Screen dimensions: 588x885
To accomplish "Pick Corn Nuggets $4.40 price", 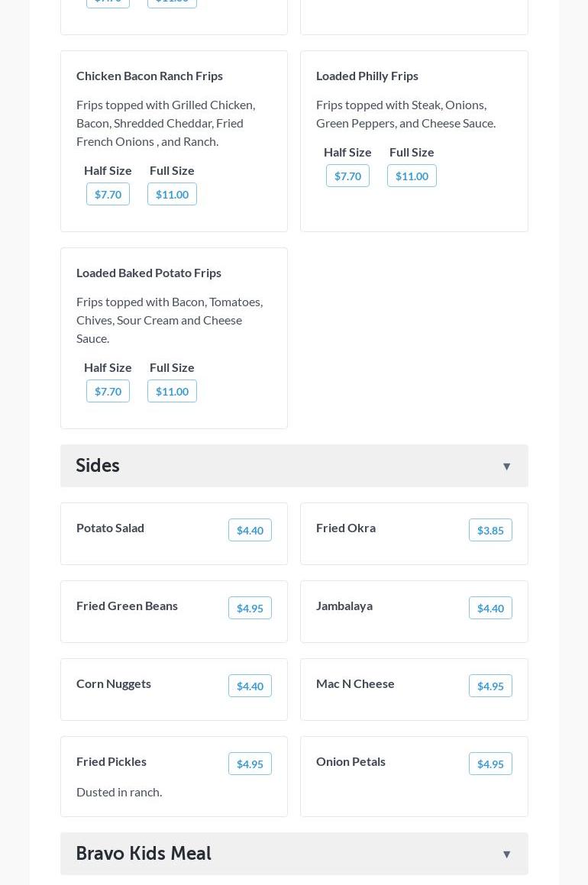I will [250, 686].
